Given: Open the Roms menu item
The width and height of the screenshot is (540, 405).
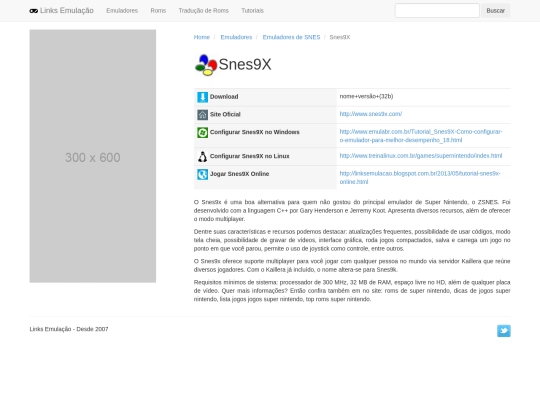Looking at the screenshot, I should pyautogui.click(x=158, y=11).
